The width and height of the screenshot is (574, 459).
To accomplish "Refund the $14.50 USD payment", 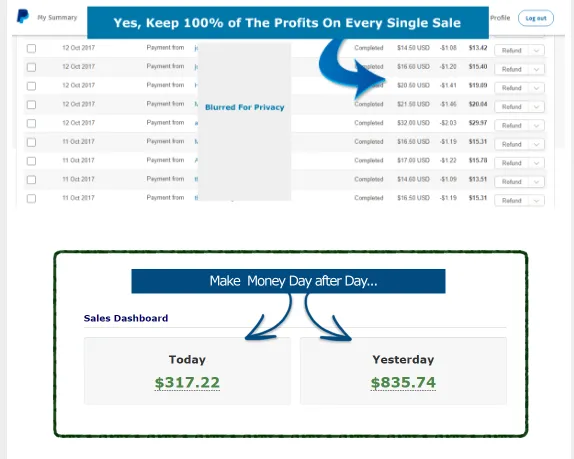I will (x=511, y=51).
